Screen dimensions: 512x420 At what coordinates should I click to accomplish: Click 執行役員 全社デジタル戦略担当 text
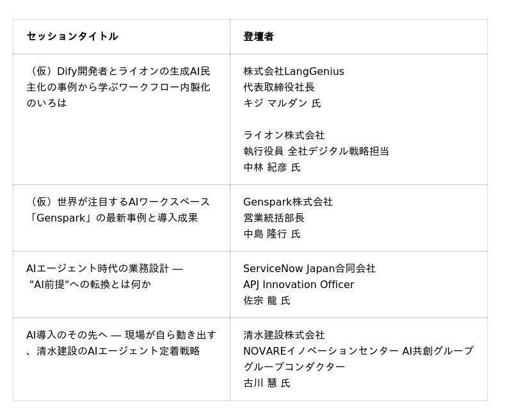pos(316,151)
